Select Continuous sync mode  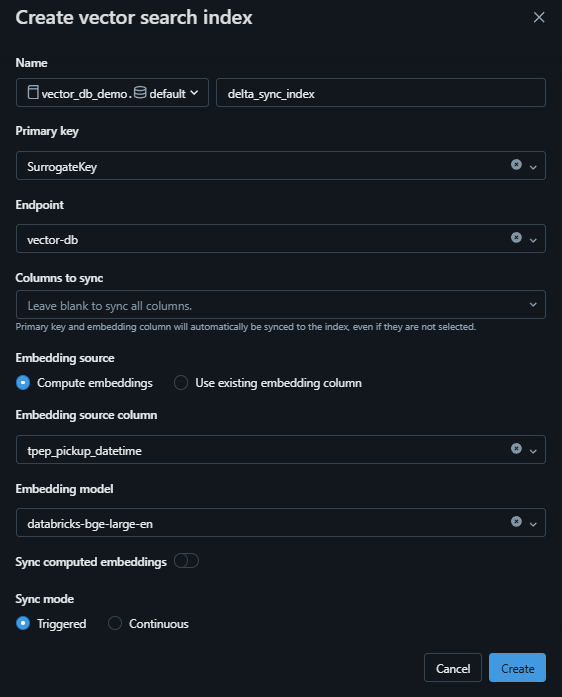[115, 623]
